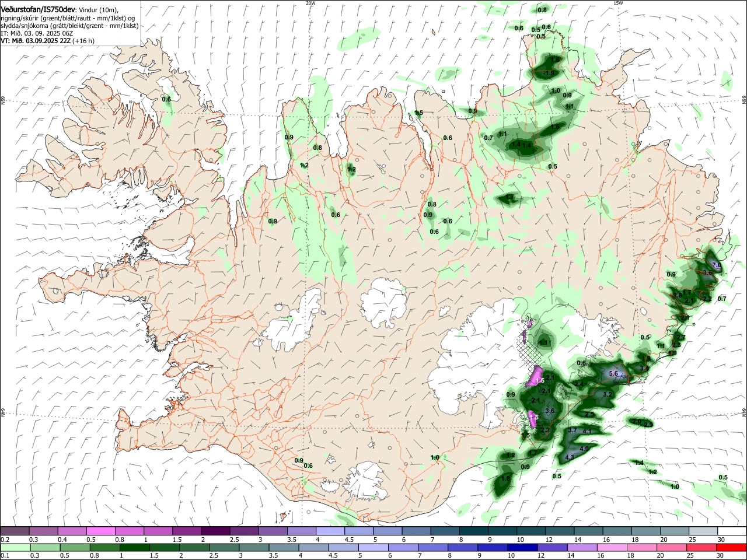
Task: Select the darkest green 1 swatch in the lower legend row
Action: pyautogui.click(x=134, y=547)
